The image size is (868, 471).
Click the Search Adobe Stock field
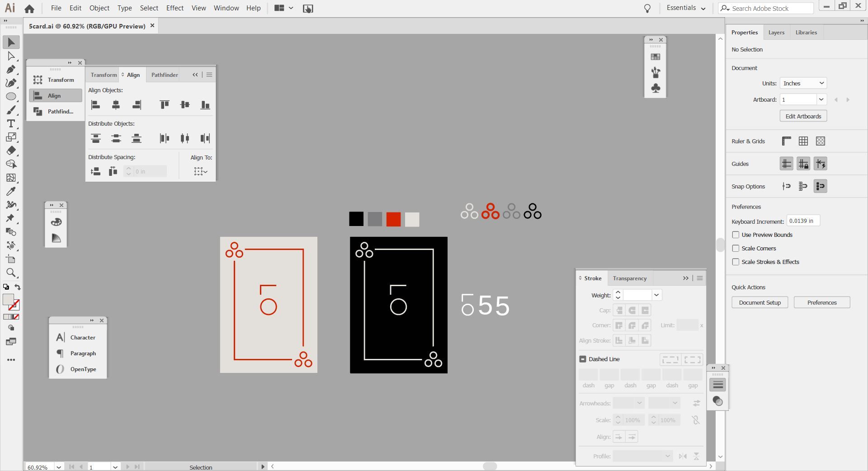[769, 8]
